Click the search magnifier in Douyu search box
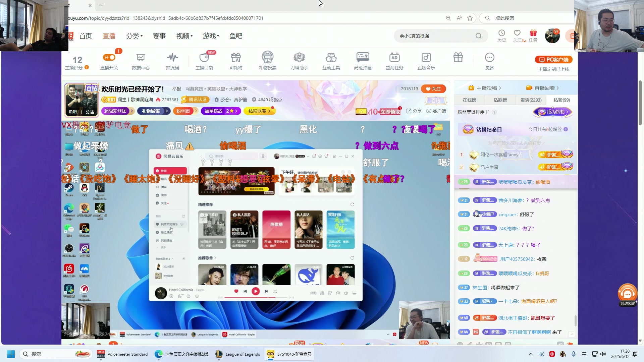 (x=478, y=36)
